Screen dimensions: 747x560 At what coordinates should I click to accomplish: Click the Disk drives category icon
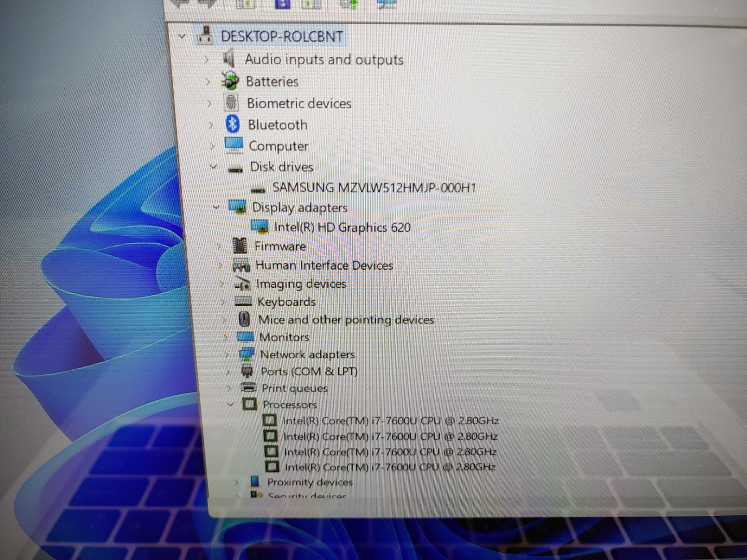coord(236,168)
